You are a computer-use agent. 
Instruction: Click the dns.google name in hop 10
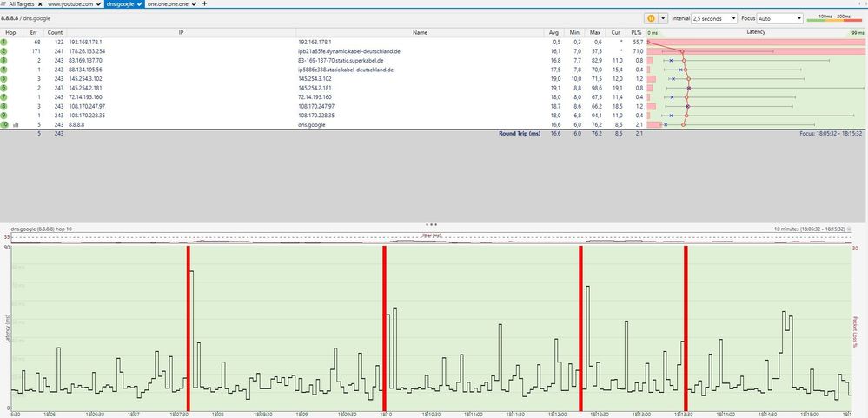pyautogui.click(x=312, y=124)
